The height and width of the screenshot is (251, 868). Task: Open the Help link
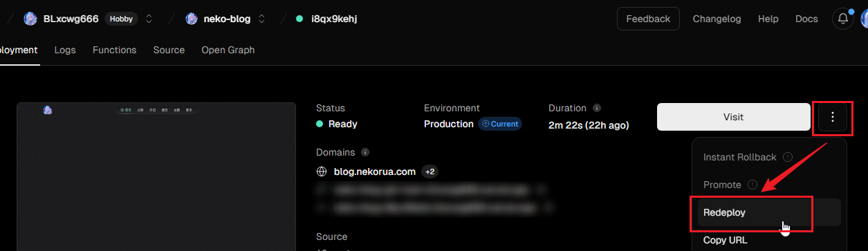pyautogui.click(x=768, y=19)
